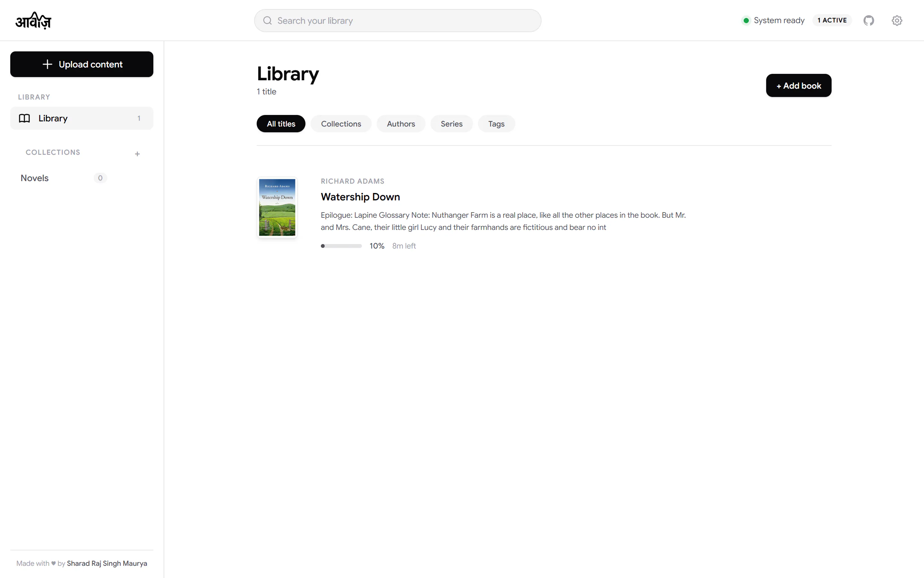
Task: Click the Add book button
Action: click(x=798, y=86)
